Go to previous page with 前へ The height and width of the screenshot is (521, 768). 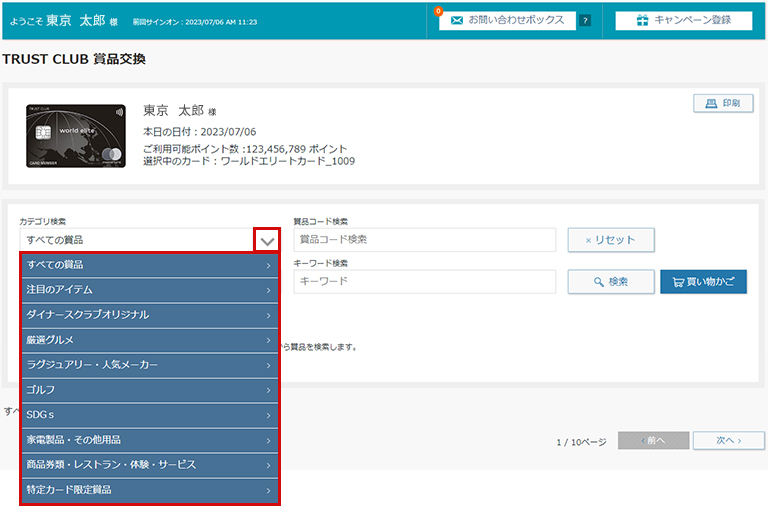point(653,441)
